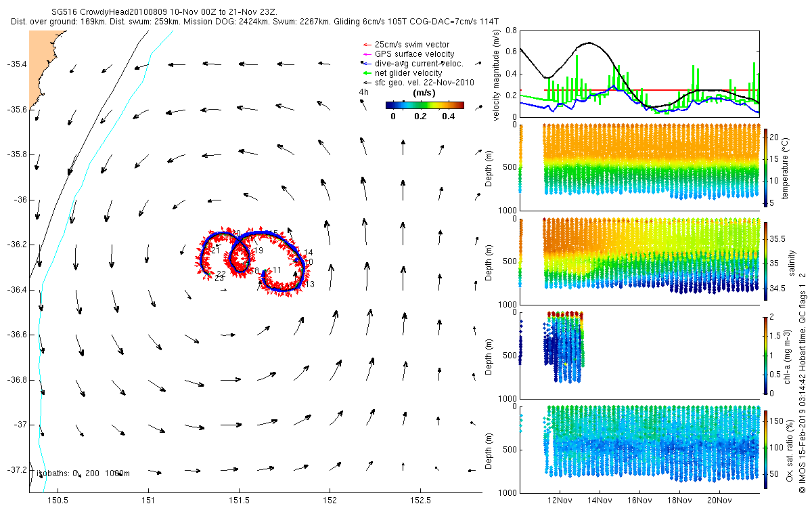
Task: Click day marker "11" on the glider track
Action: 277,270
